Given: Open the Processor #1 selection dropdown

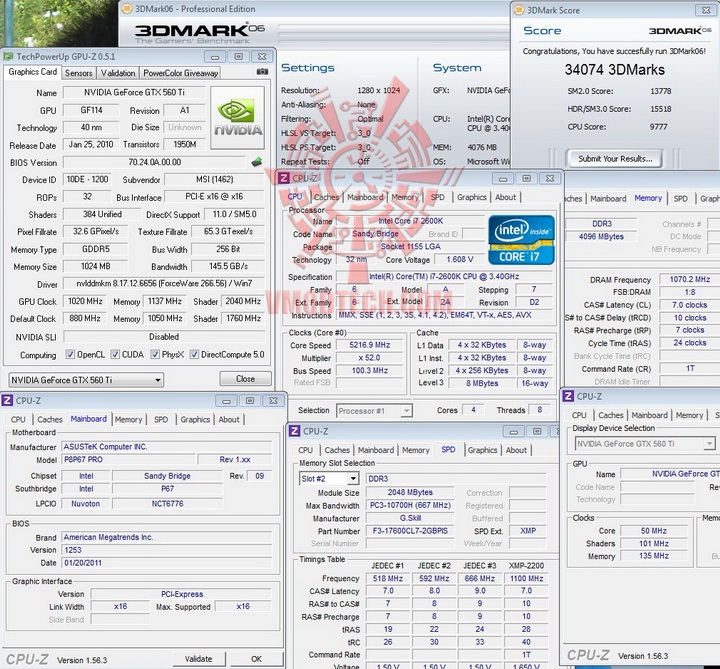Looking at the screenshot, I should (374, 411).
